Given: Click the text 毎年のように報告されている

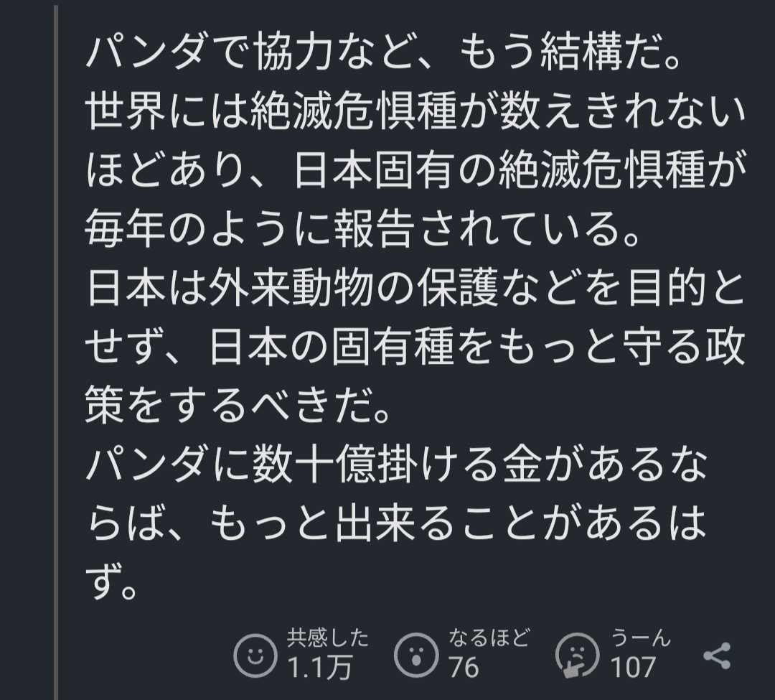Looking at the screenshot, I should 362,228.
